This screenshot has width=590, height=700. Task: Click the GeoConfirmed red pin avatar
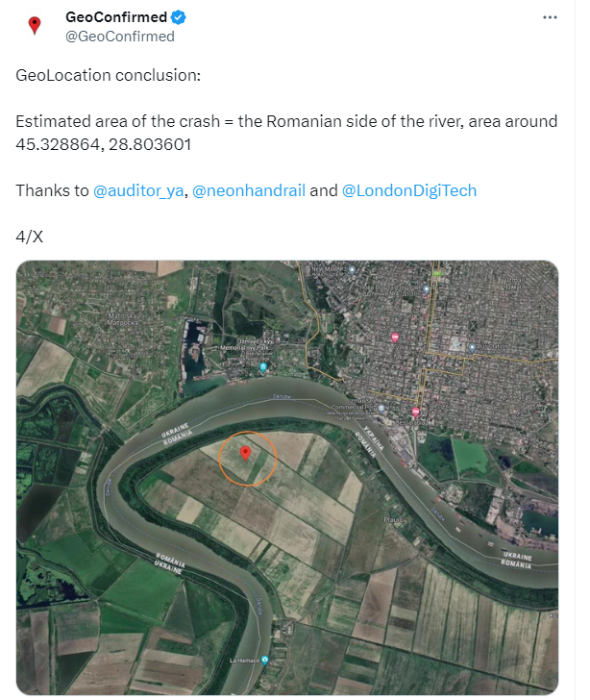pyautogui.click(x=35, y=26)
